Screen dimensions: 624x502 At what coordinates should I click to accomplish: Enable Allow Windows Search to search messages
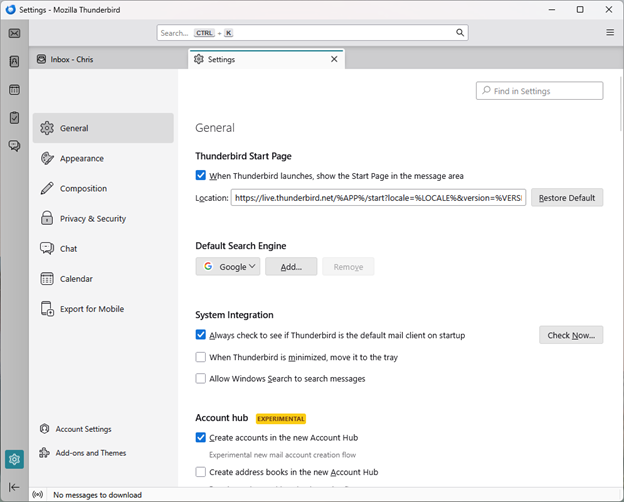(201, 378)
